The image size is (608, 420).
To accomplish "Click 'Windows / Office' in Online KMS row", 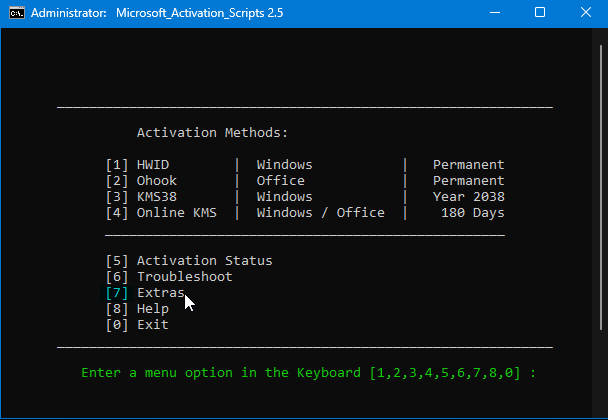I will pos(321,213).
